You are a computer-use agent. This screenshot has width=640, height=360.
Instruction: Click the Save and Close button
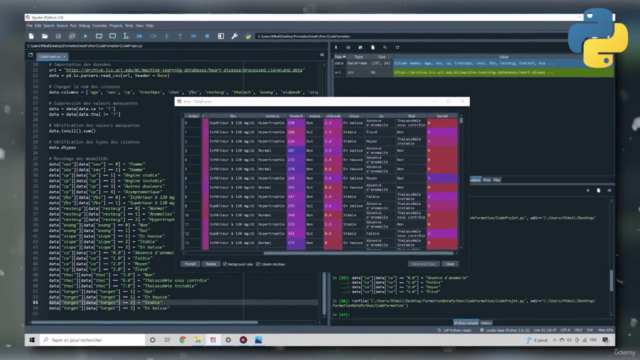[x=423, y=264]
